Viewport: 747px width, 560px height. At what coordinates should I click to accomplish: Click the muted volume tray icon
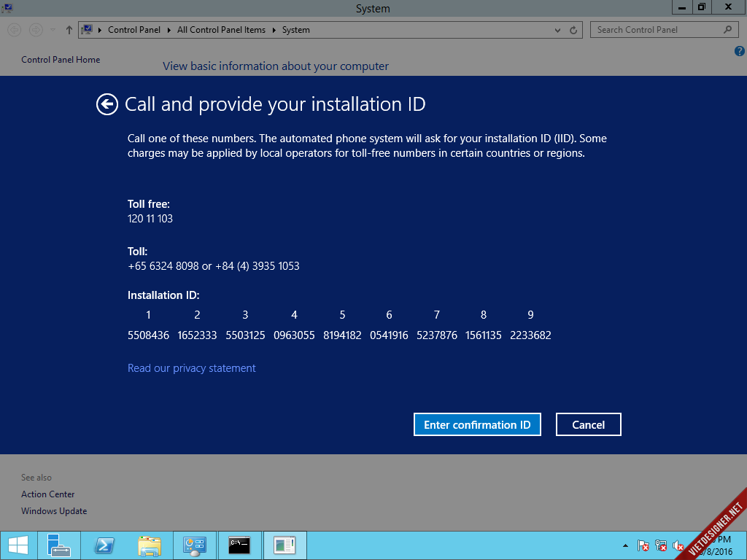click(x=678, y=546)
